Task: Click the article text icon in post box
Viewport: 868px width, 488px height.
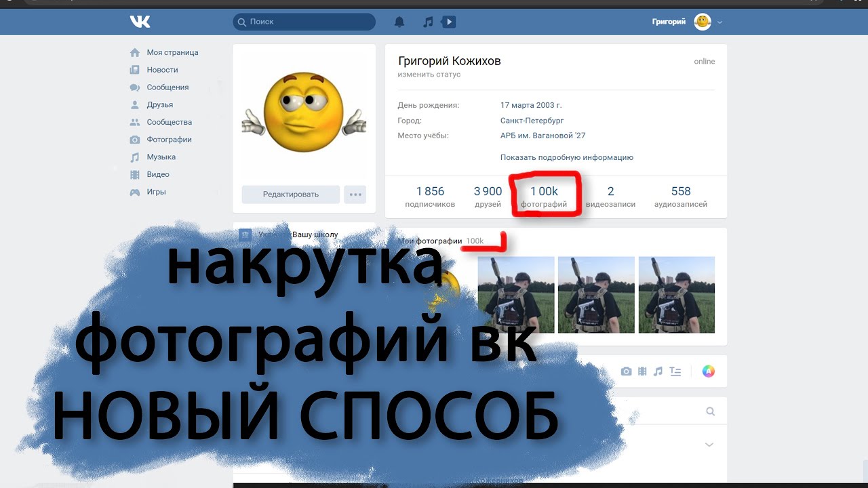Action: click(675, 371)
